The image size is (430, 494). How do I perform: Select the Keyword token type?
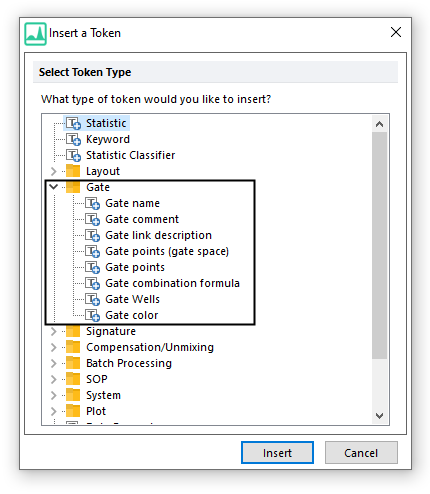point(108,139)
